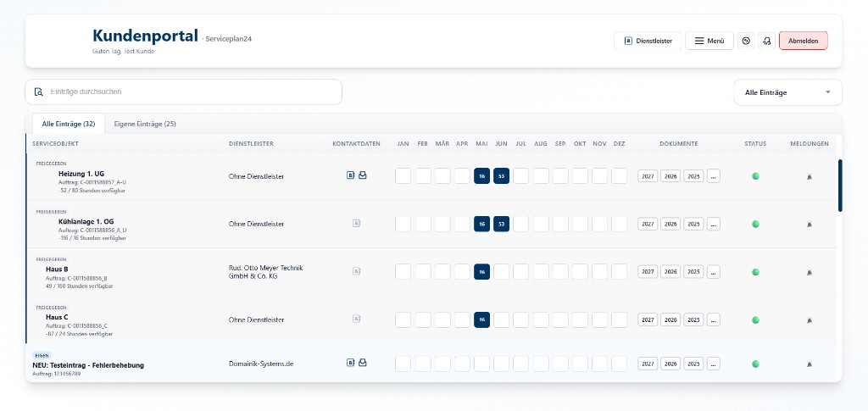The image size is (868, 411).
Task: Click Domainik-Systems.de provider text
Action: (261, 364)
